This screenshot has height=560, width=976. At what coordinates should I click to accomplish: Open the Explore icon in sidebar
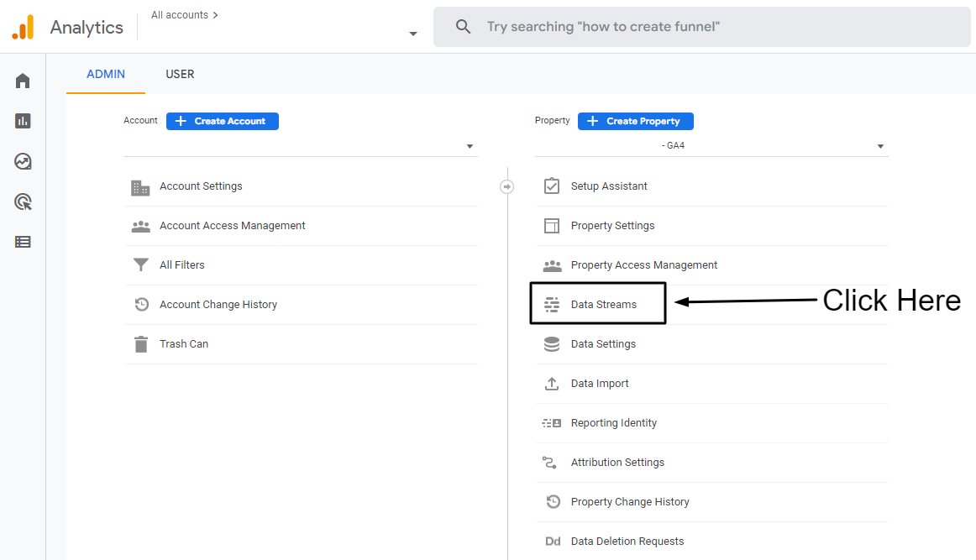pyautogui.click(x=23, y=161)
